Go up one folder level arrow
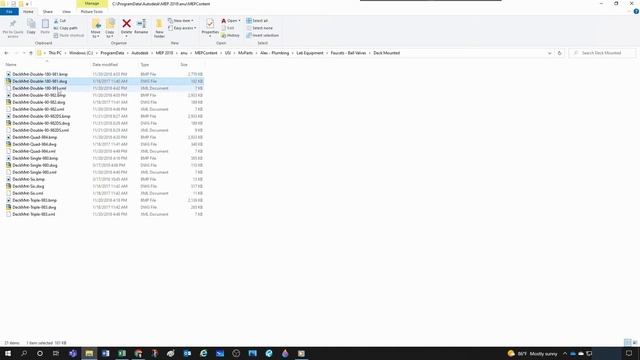This screenshot has width=640, height=360. (x=31, y=53)
